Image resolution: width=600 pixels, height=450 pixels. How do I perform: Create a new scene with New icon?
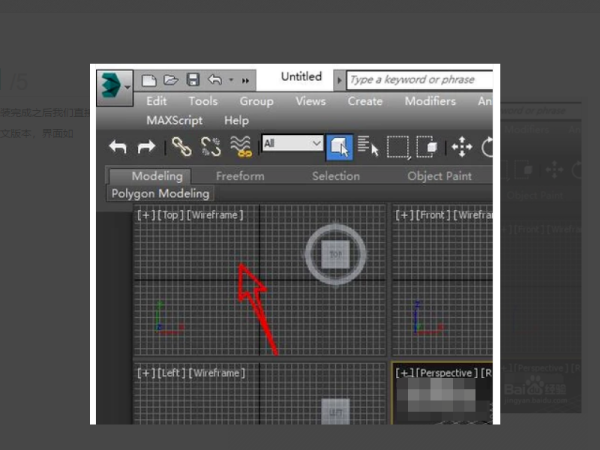(149, 80)
